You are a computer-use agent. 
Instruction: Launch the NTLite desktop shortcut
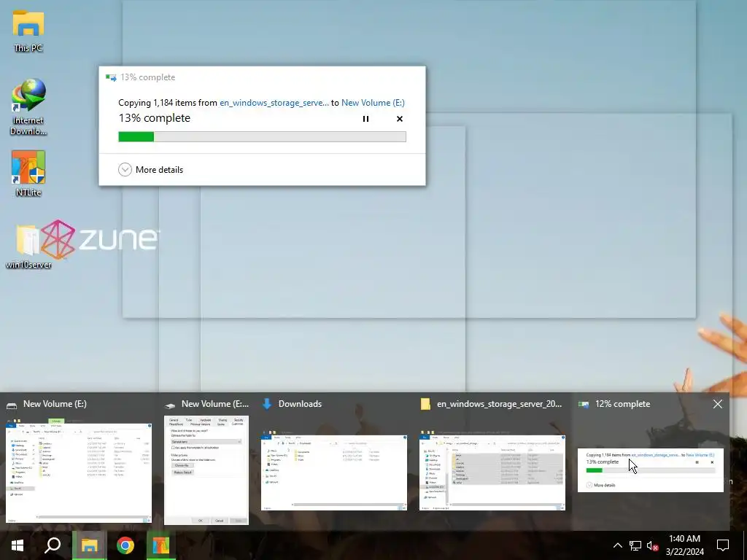coord(28,174)
